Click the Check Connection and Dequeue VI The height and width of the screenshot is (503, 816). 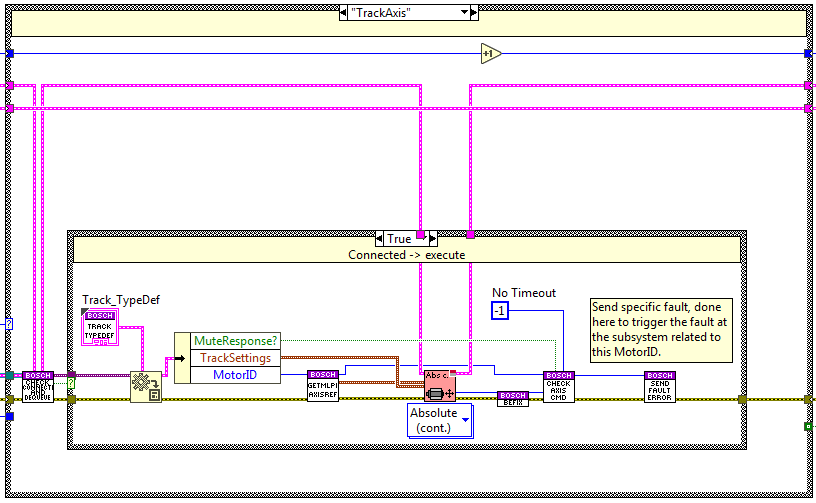[x=38, y=386]
